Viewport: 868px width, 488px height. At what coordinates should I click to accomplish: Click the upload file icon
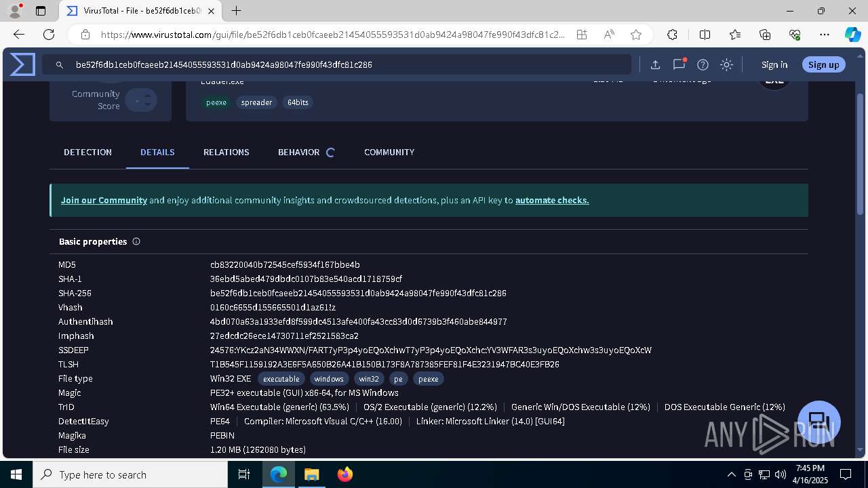655,64
